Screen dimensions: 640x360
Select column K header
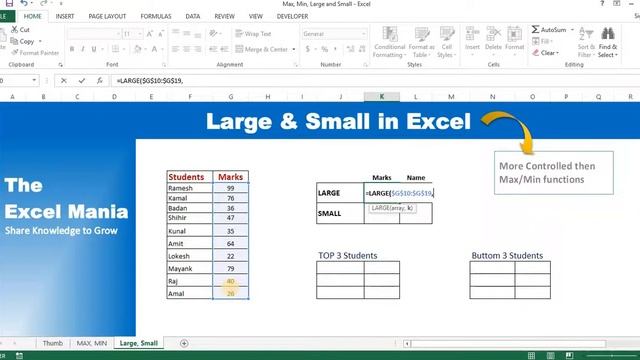point(382,97)
